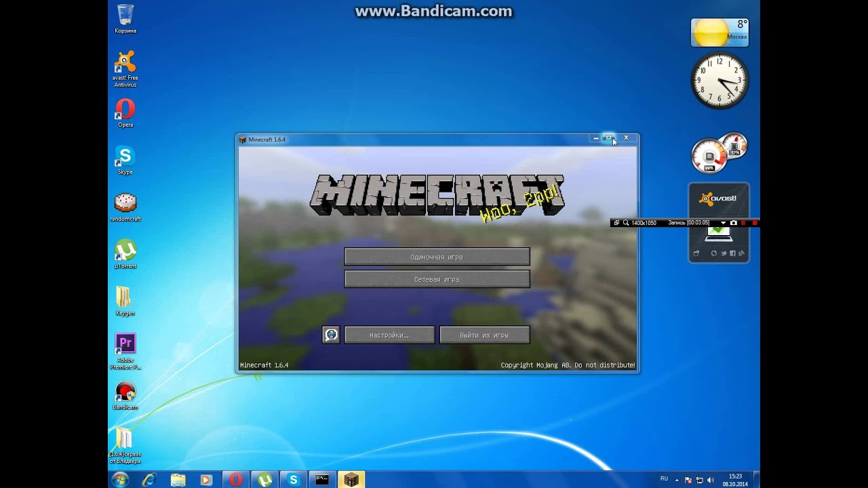Click Выйти из игры quit button
Viewport: 868px width, 488px height.
pyautogui.click(x=484, y=335)
